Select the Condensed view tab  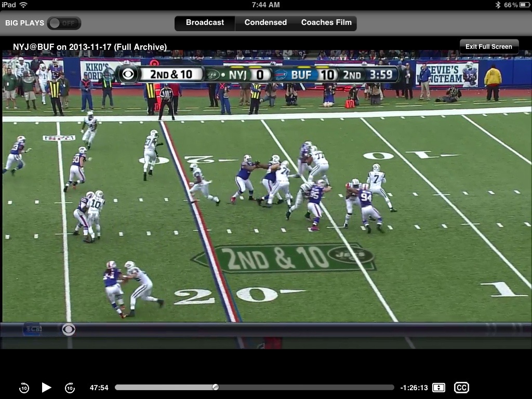[x=265, y=23]
